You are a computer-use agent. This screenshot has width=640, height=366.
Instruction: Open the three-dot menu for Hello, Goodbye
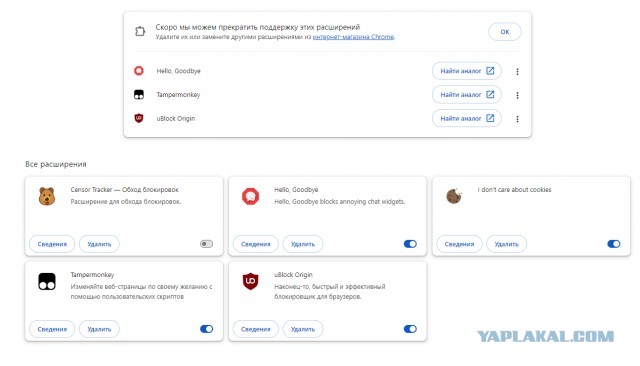point(517,71)
